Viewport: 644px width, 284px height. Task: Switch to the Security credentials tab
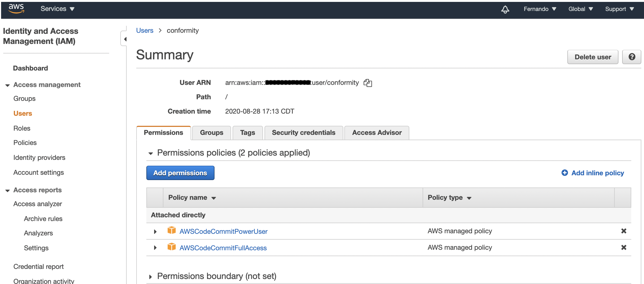point(304,133)
